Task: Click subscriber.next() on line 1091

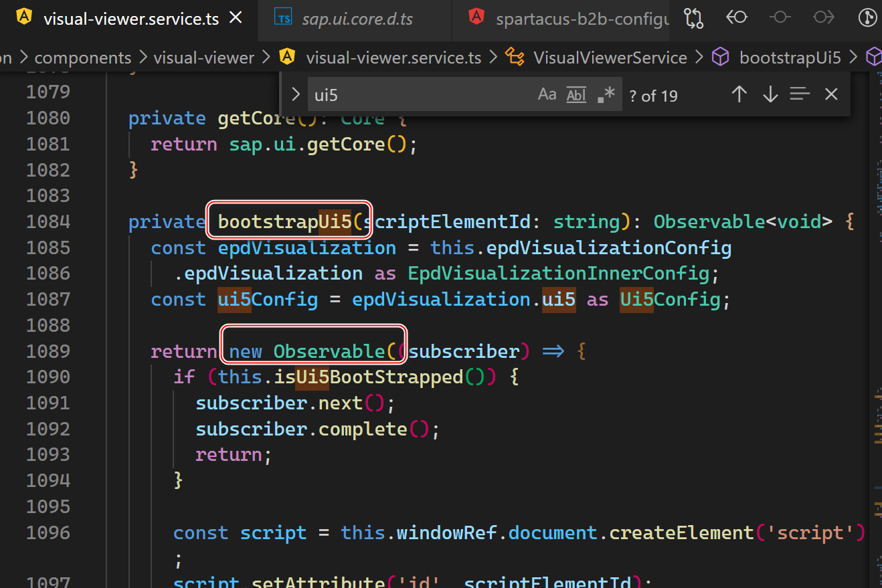Action: click(290, 403)
